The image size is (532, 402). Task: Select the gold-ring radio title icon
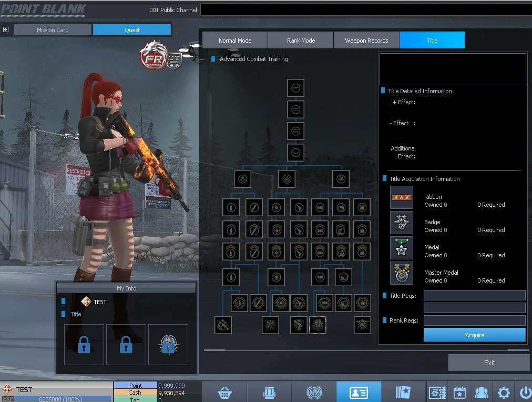click(344, 277)
